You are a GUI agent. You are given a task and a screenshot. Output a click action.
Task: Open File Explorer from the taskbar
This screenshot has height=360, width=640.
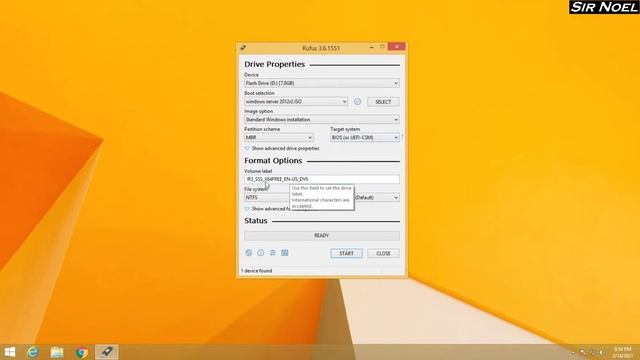coord(57,352)
